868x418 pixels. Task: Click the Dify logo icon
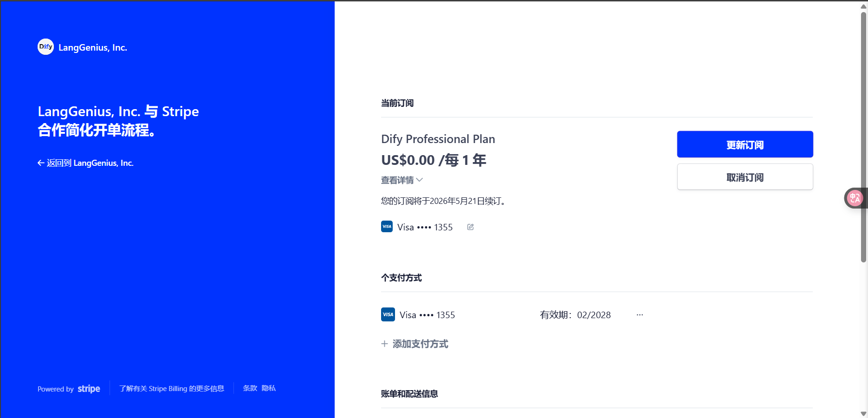pyautogui.click(x=45, y=47)
